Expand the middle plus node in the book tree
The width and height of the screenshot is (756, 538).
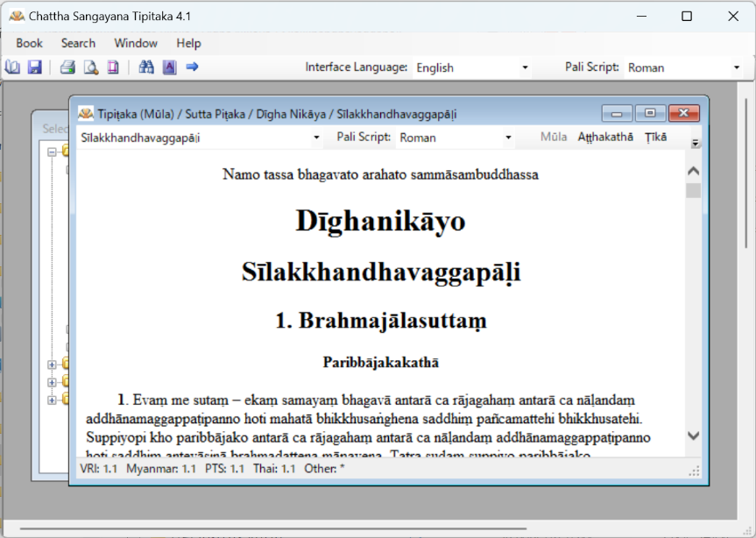point(52,382)
